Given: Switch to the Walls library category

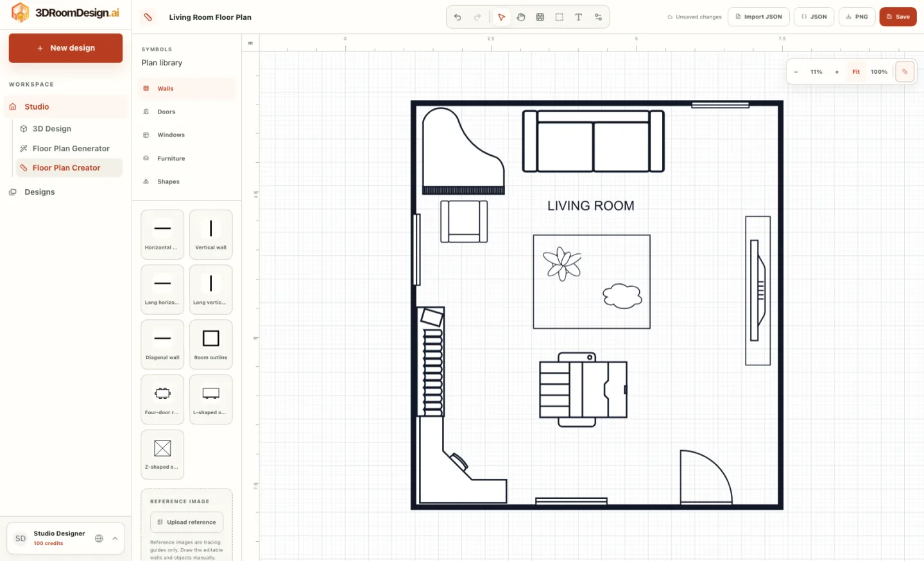Looking at the screenshot, I should 186,88.
